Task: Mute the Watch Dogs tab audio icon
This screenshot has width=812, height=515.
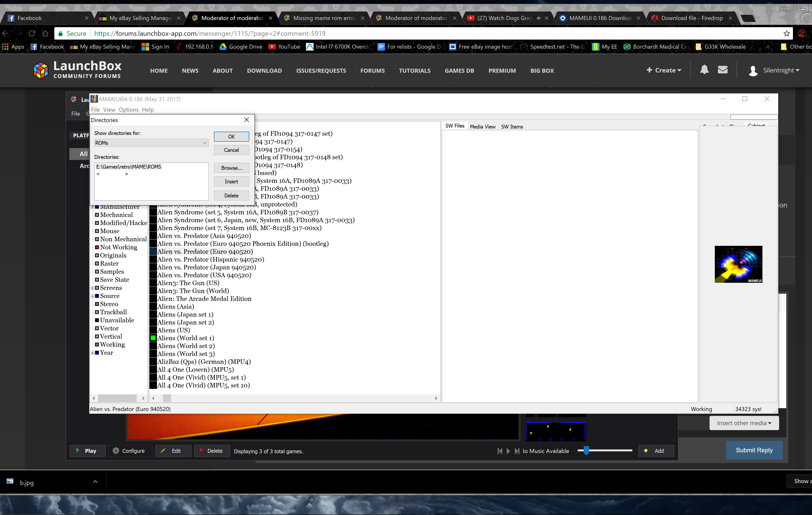Action: (539, 18)
